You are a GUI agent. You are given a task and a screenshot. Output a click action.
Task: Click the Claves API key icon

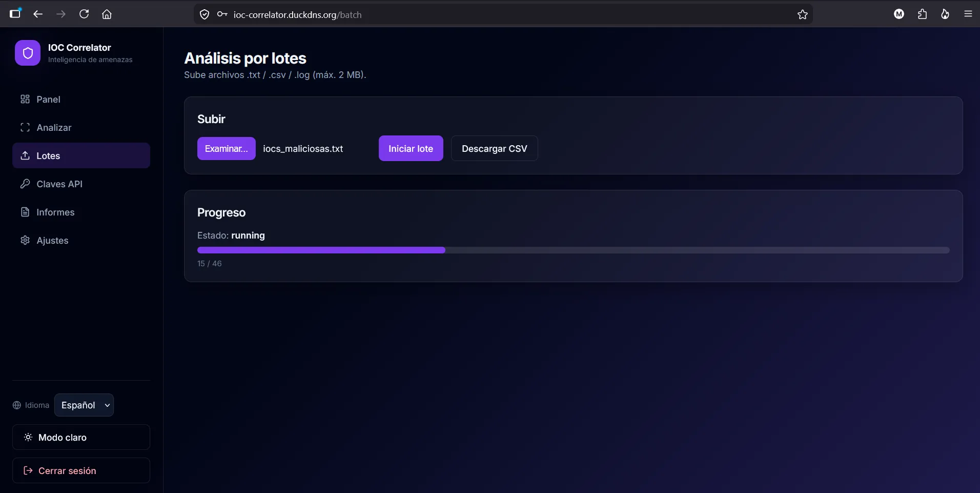25,184
